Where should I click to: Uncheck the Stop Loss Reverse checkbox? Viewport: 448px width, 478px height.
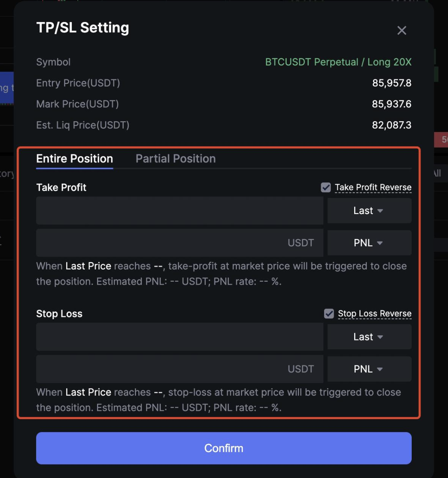[x=329, y=314]
